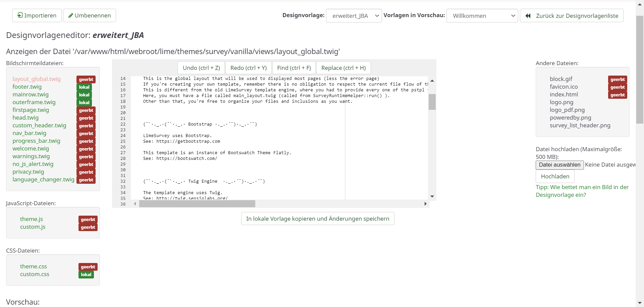Viewport: 644px width, 307px height.
Task: Click the editor scroll down arrow
Action: tap(432, 196)
